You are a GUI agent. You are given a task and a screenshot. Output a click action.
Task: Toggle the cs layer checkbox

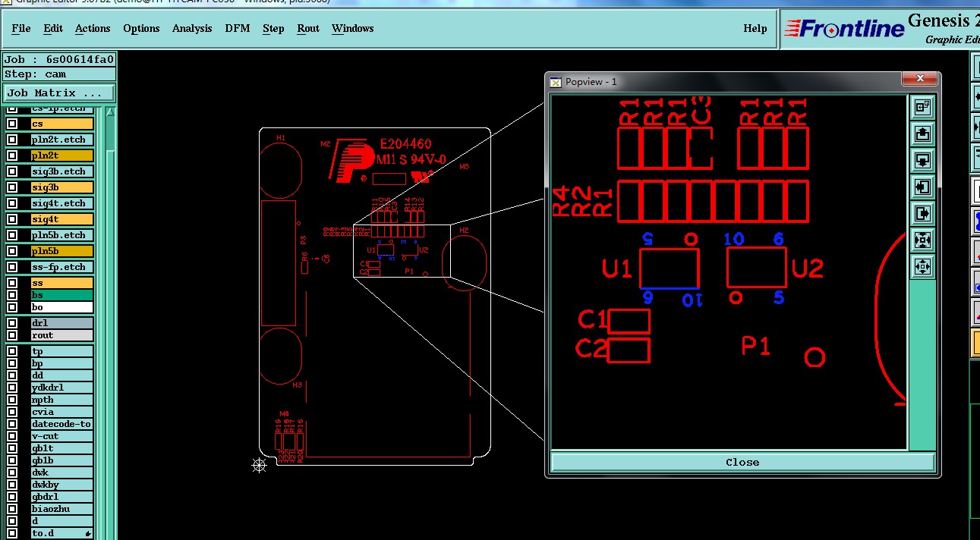(12, 124)
